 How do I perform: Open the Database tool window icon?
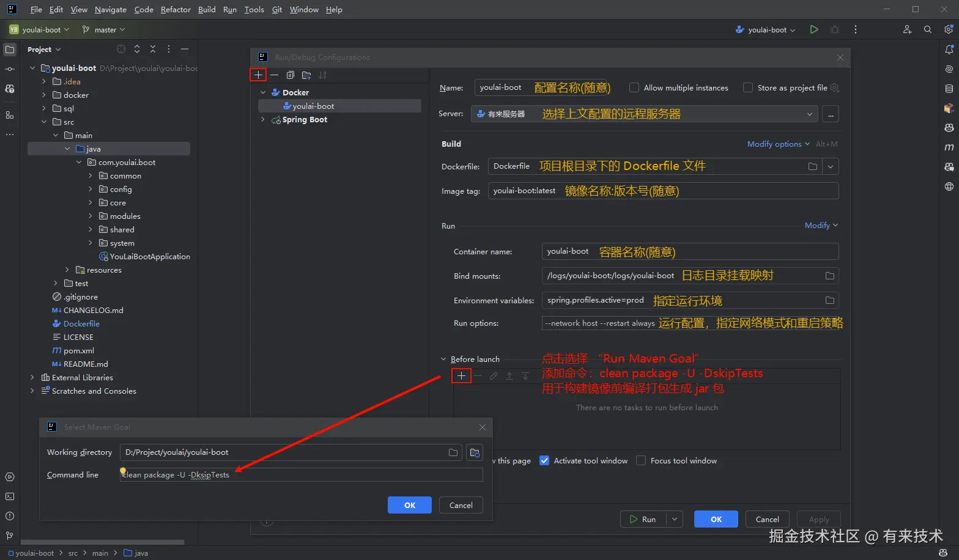(x=949, y=89)
